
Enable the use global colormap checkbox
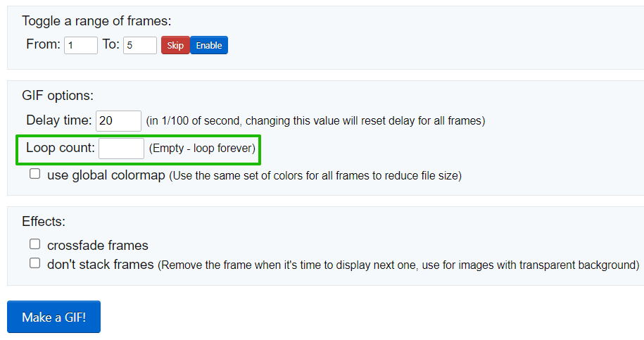pos(35,174)
